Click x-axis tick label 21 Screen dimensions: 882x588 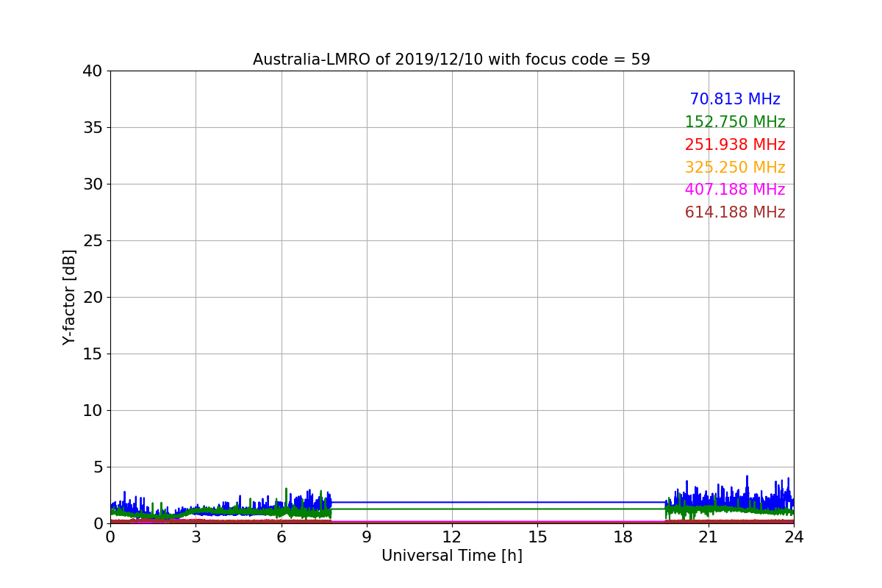(709, 537)
